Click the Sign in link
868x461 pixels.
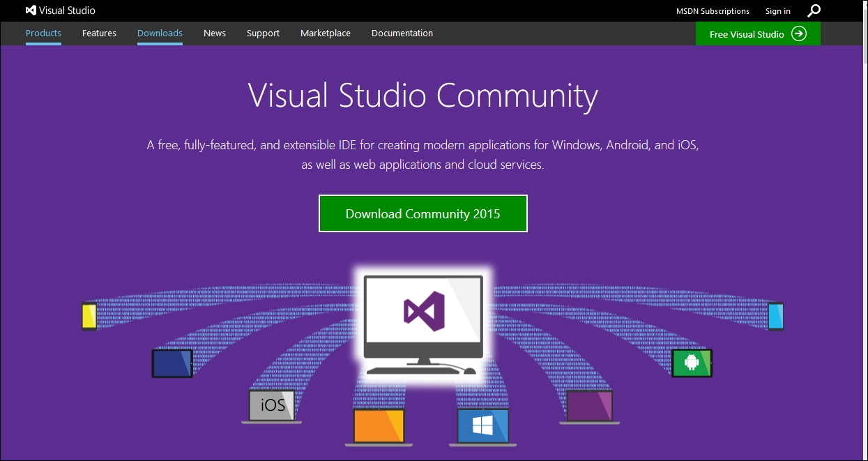(x=777, y=11)
